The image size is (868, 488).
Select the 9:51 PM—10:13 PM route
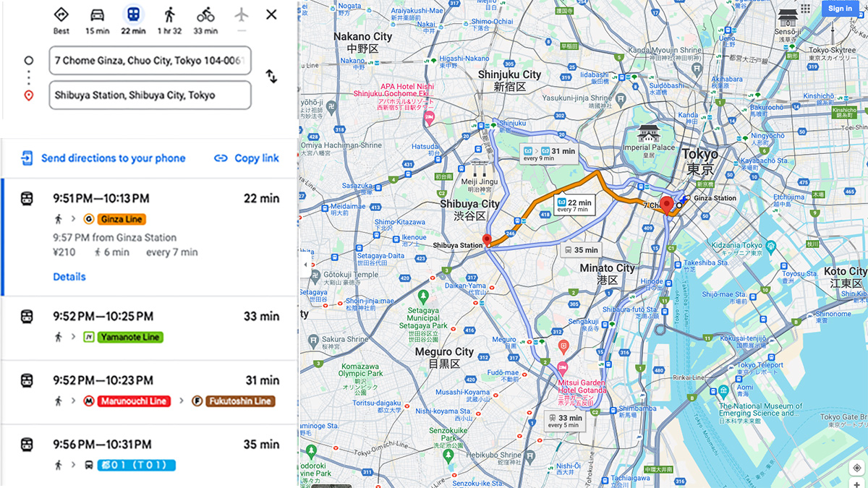point(149,238)
